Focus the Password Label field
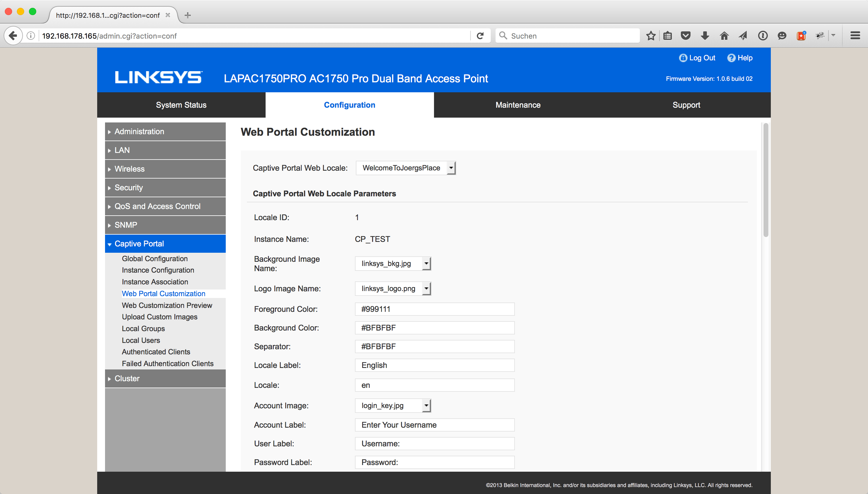868x494 pixels. pos(435,462)
